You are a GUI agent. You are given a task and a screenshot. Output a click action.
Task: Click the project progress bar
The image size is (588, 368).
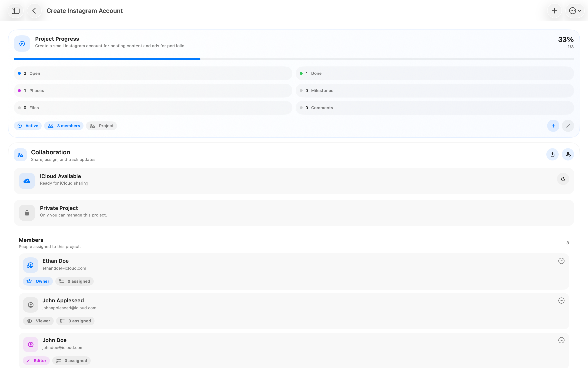294,59
